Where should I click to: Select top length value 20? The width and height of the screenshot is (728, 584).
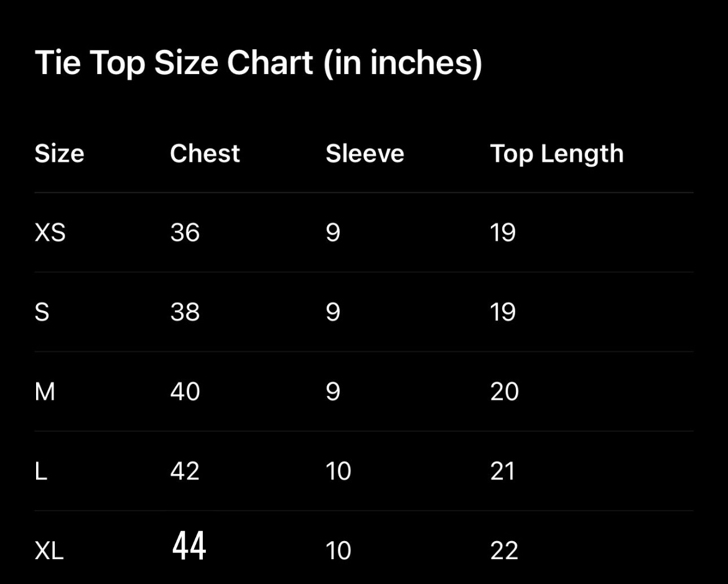504,392
